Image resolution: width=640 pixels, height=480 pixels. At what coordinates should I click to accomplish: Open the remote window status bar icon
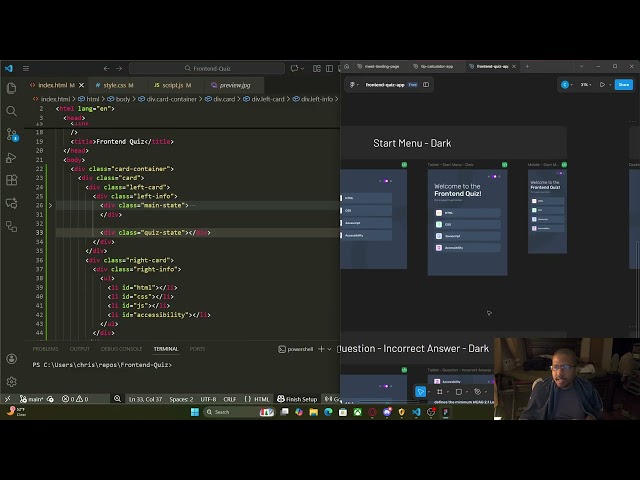[8, 399]
